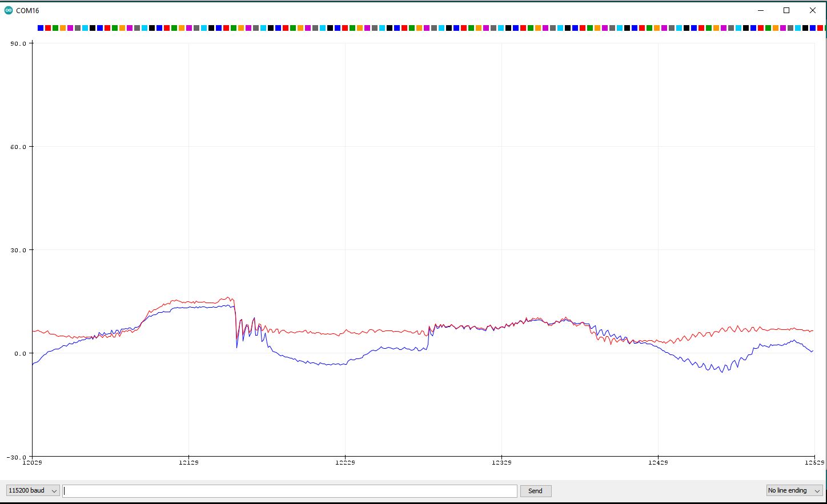This screenshot has height=504, width=827.
Task: Click the 30.0 y-axis label
Action: (18, 250)
